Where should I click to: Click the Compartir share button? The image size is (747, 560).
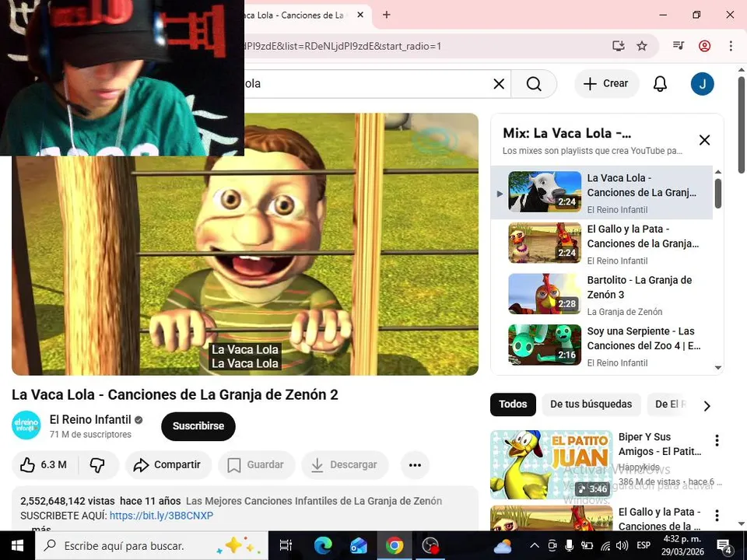coord(168,465)
